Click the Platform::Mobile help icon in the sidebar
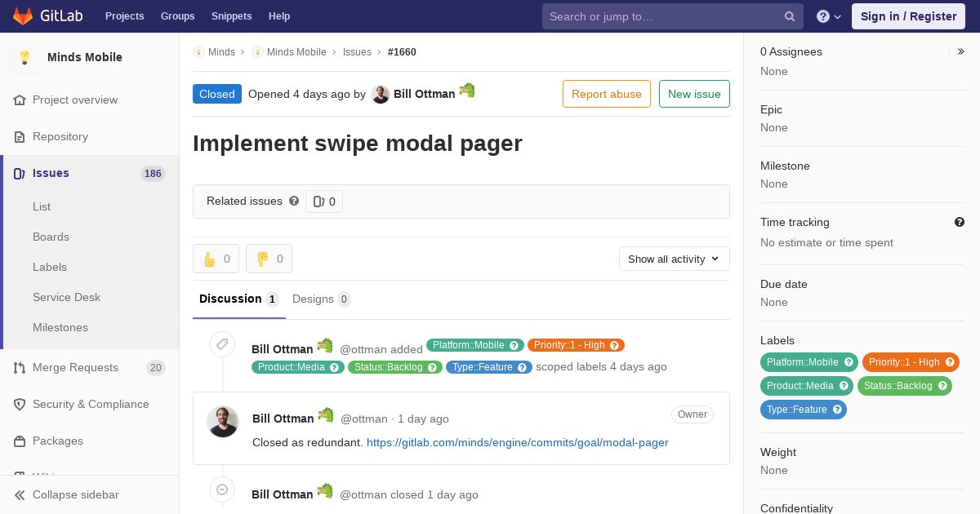 pyautogui.click(x=849, y=362)
